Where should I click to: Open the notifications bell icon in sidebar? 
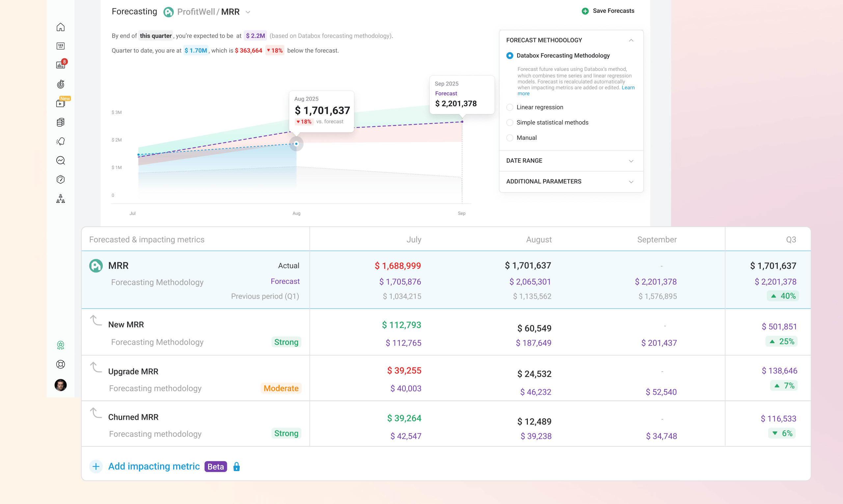click(61, 141)
